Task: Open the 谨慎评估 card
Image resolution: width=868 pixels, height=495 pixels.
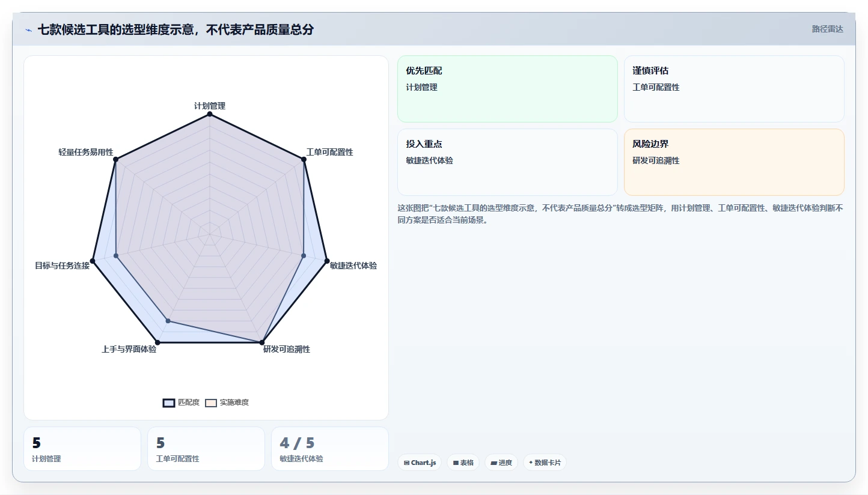Action: point(734,89)
